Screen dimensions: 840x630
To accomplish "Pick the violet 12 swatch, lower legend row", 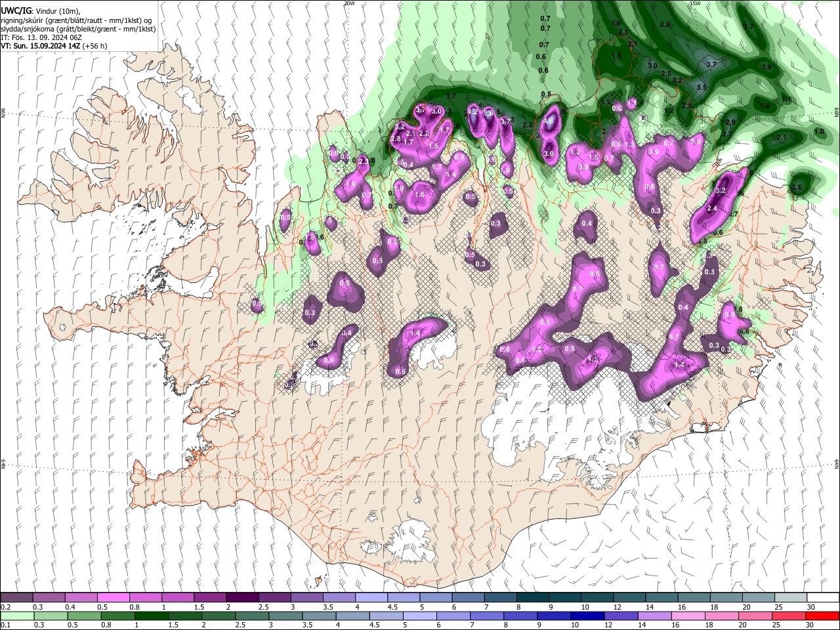I will click(621, 616).
